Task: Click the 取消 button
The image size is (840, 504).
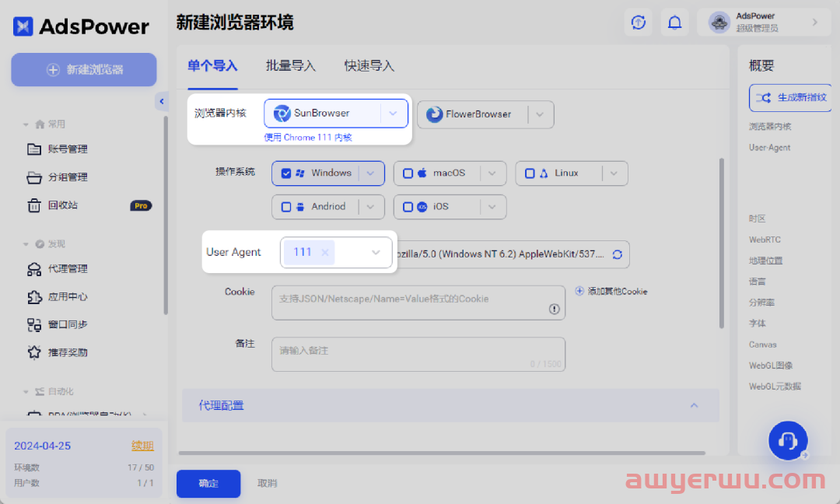Action: click(x=268, y=483)
